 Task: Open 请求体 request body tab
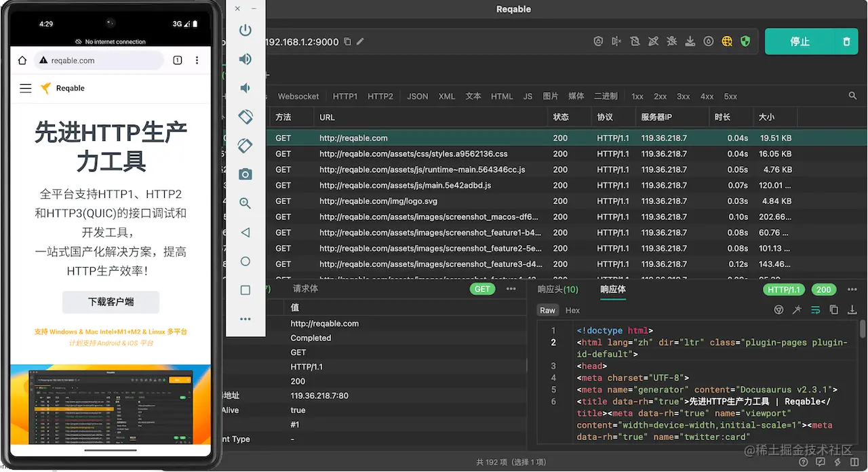(305, 288)
